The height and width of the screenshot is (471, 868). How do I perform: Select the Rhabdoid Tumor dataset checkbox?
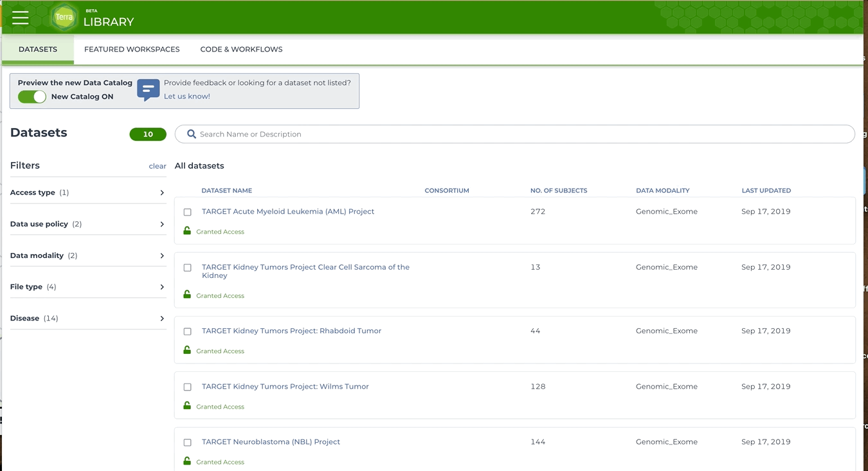tap(188, 331)
